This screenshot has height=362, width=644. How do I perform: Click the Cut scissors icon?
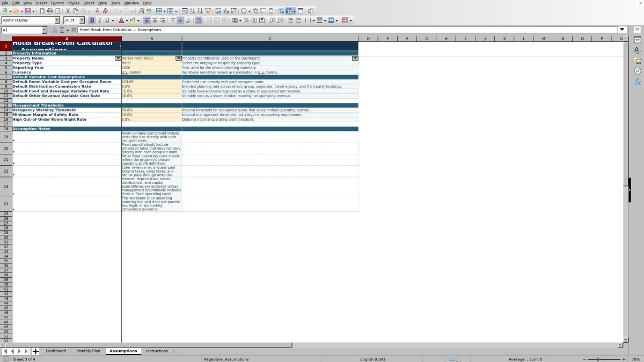click(x=68, y=11)
